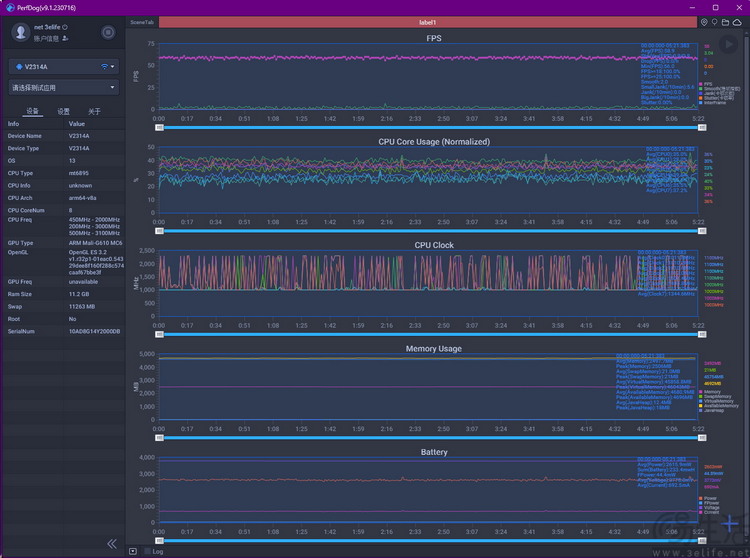This screenshot has width=750, height=558.
Task: Click the Wi-Fi connection icon
Action: pyautogui.click(x=104, y=66)
